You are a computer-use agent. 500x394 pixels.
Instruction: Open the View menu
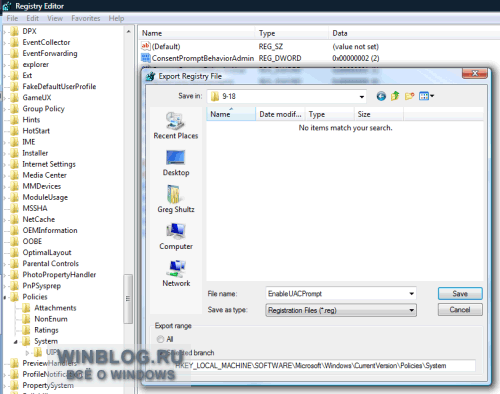tap(55, 18)
